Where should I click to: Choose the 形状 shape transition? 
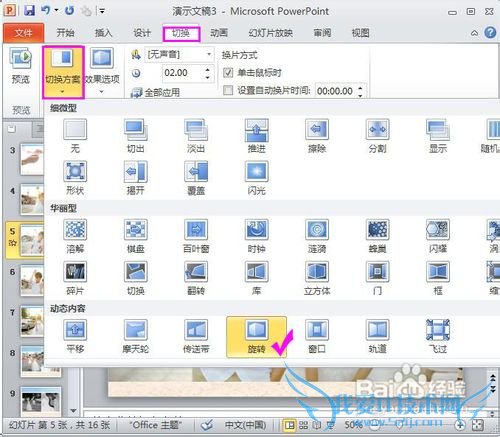tap(75, 178)
